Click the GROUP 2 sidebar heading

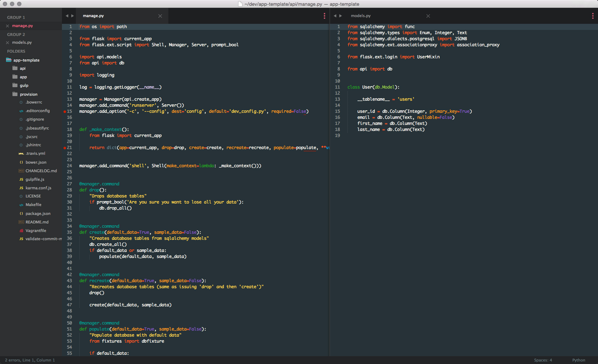click(x=16, y=35)
